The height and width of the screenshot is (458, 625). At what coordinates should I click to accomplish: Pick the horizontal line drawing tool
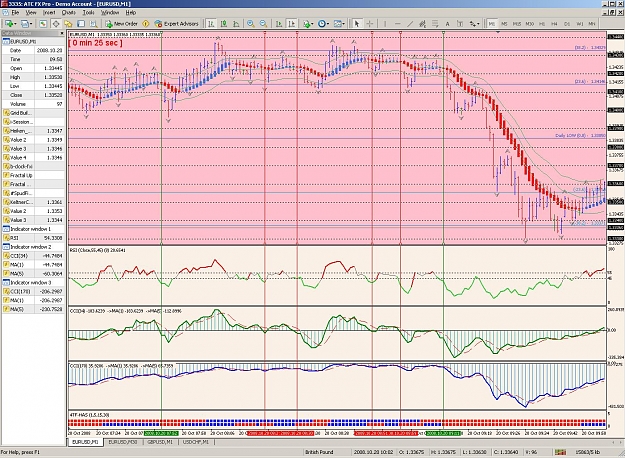[x=397, y=24]
